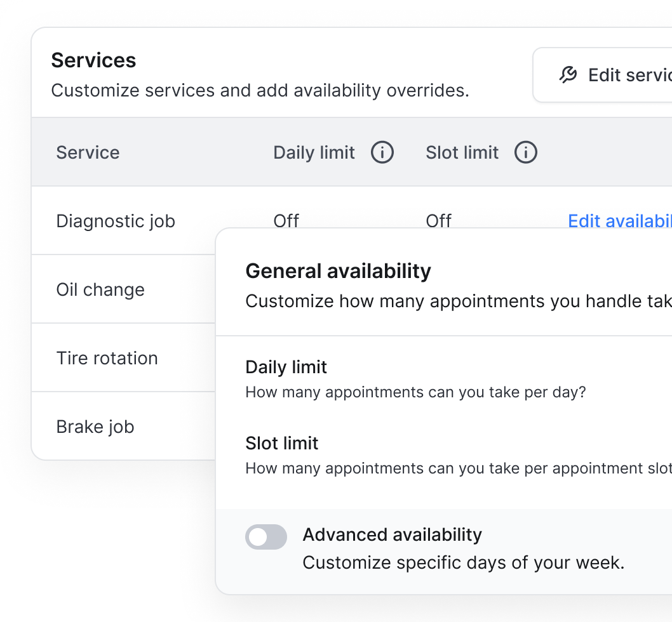Click the Daily limit setting in General availability
This screenshot has height=622, width=672.
click(286, 367)
